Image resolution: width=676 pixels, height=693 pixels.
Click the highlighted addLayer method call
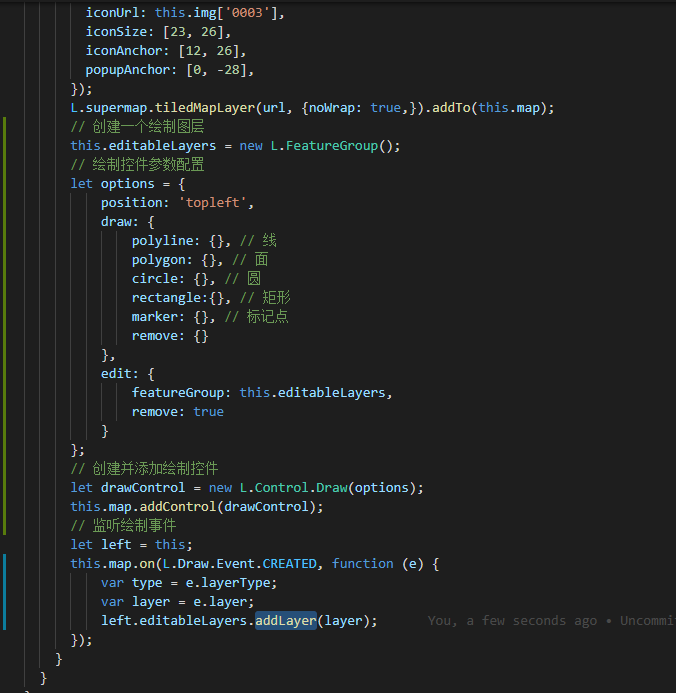pos(286,621)
